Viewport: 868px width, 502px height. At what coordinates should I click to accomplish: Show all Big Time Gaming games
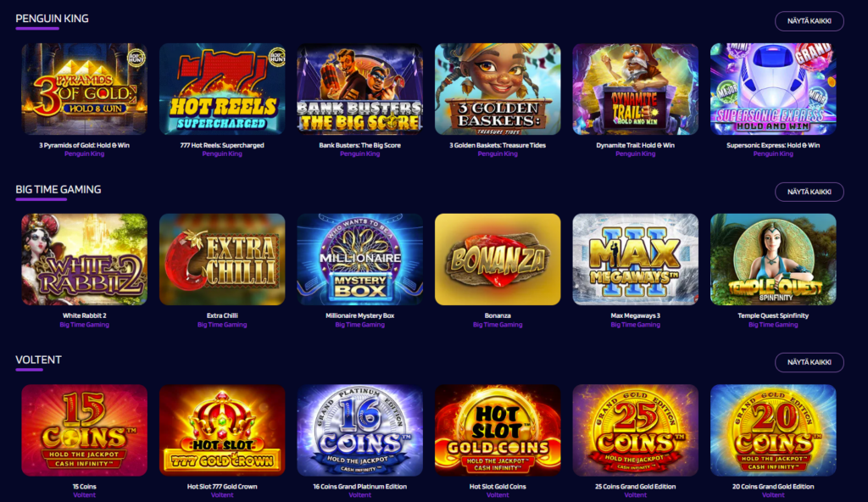click(x=810, y=192)
